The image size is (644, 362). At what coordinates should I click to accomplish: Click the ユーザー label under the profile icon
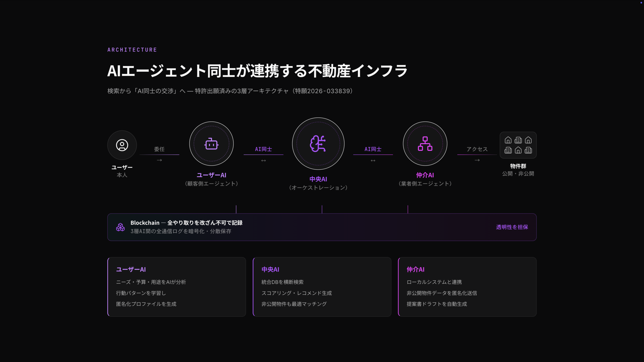(x=122, y=167)
